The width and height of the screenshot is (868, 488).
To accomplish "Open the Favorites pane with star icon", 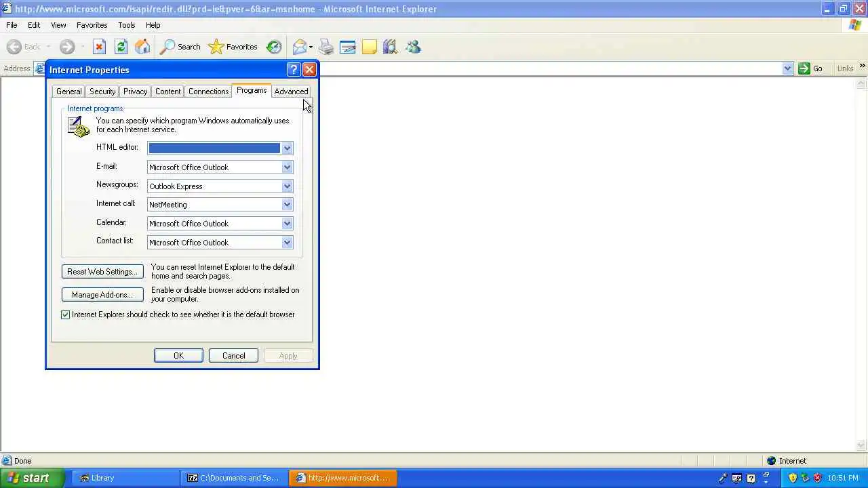I will pos(233,47).
